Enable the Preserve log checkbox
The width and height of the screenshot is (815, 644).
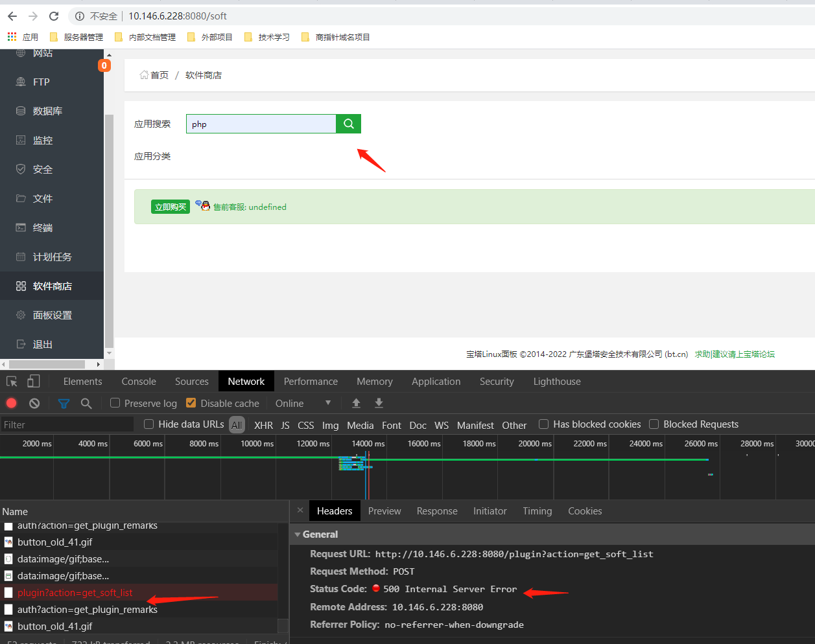pos(115,403)
